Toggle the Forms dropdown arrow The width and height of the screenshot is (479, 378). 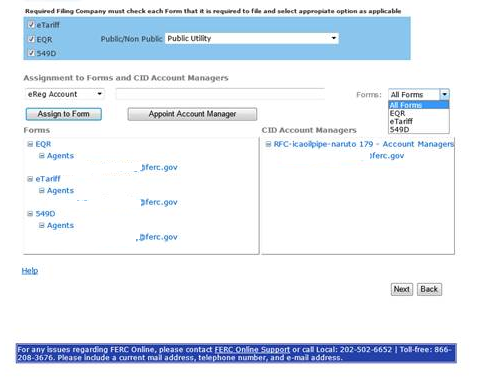click(x=444, y=94)
